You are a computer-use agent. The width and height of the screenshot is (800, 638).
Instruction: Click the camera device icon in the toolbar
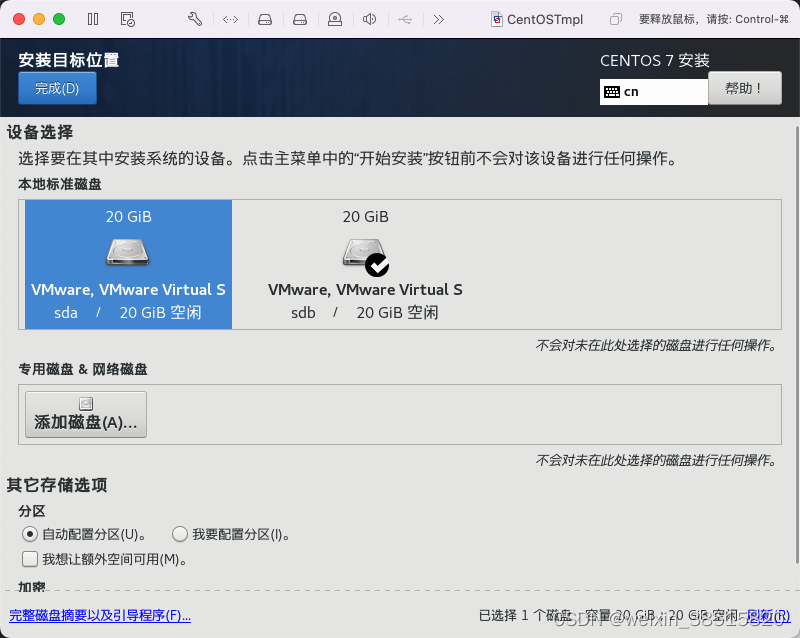pos(335,19)
